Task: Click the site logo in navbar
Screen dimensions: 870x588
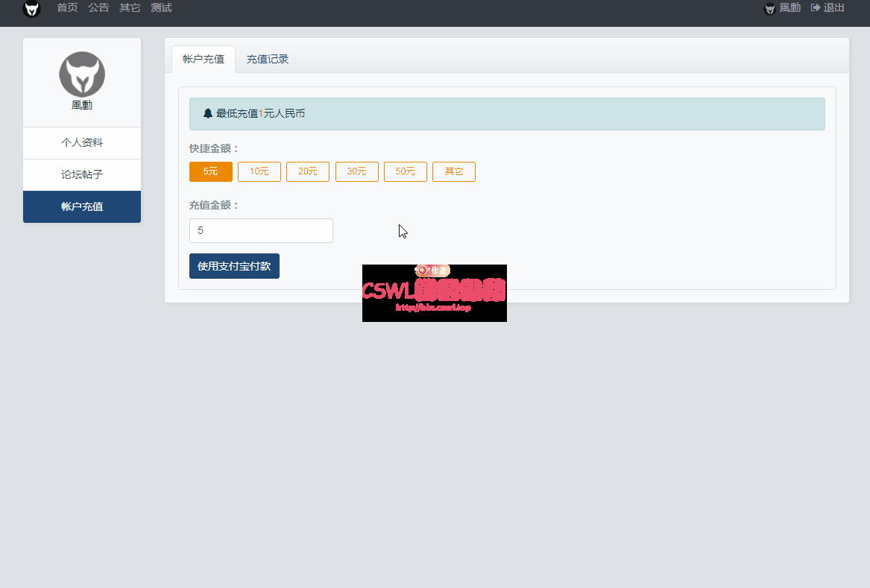Action: coord(31,8)
